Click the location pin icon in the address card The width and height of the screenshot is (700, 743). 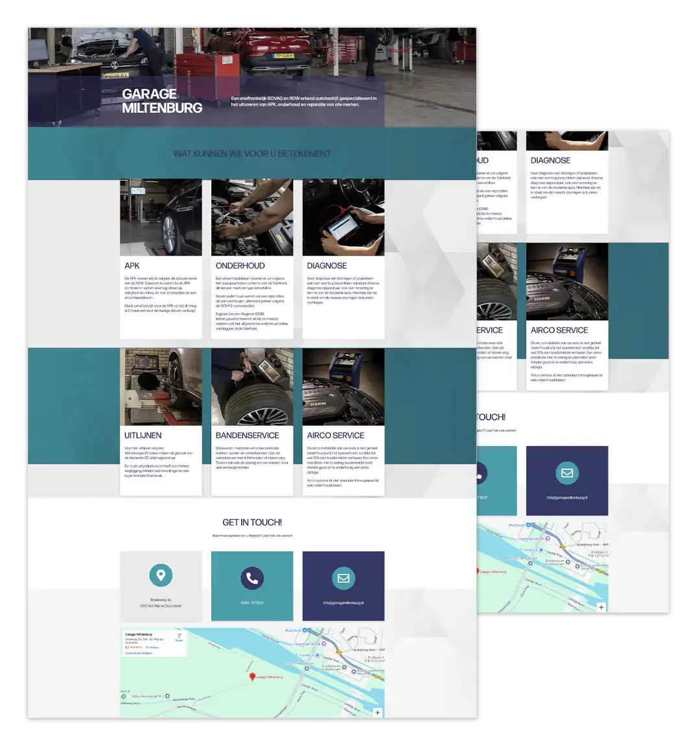click(x=161, y=574)
